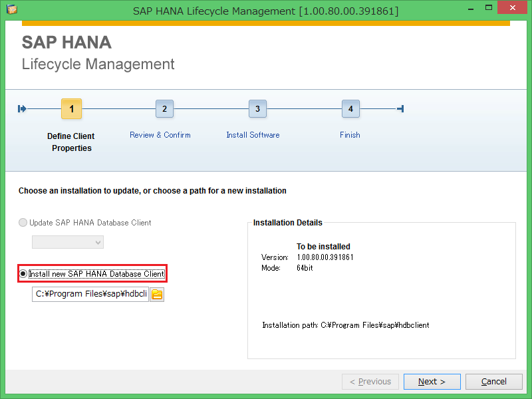
Task: Click the 64bit mode value
Action: [x=305, y=268]
